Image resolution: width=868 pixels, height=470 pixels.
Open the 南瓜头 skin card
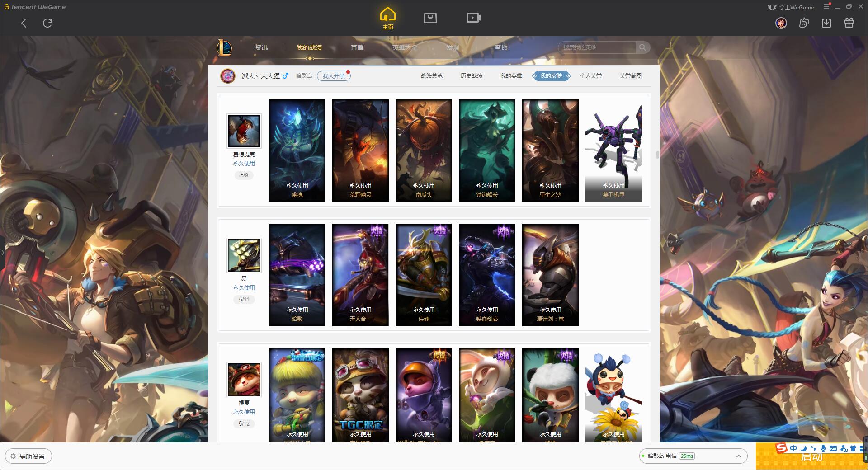coord(424,150)
